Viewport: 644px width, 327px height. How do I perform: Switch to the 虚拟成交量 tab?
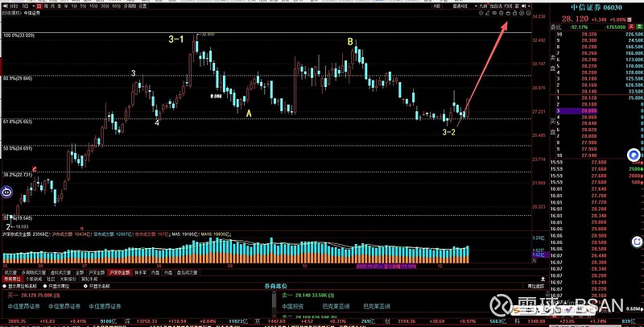coord(61,272)
